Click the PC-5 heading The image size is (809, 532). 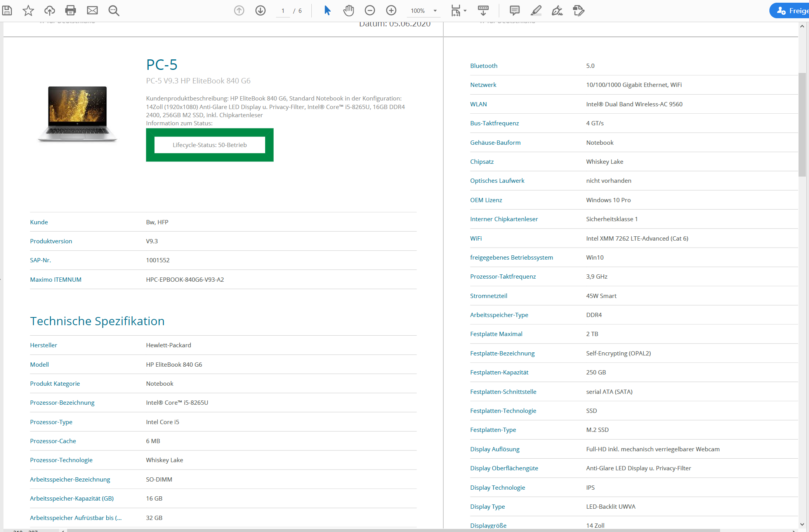point(162,64)
